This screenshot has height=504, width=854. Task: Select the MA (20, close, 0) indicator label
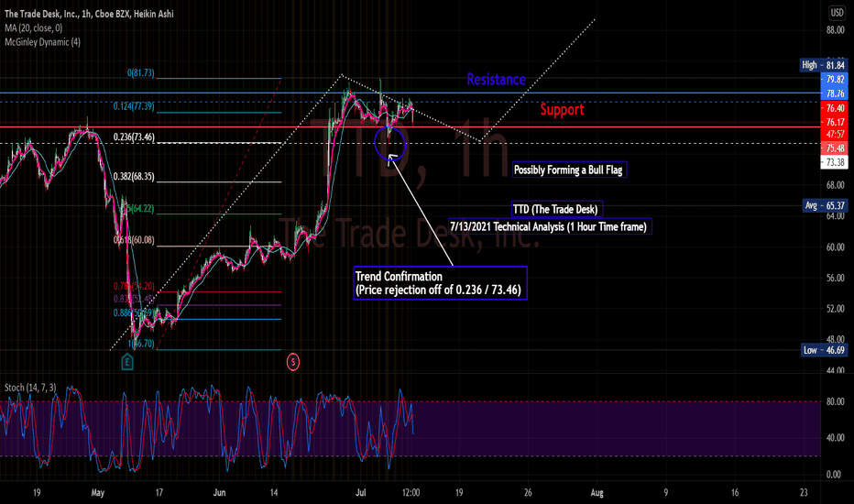coord(34,27)
